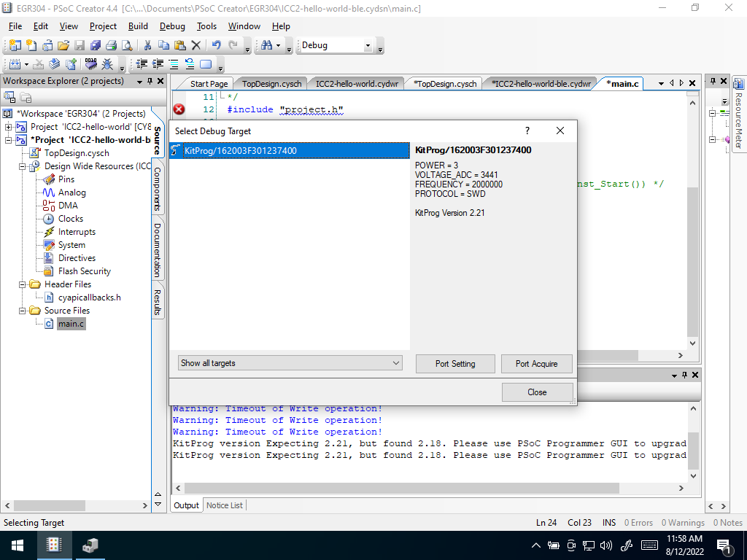Click the volume icon in system tray
The image size is (747, 560).
coord(606,545)
